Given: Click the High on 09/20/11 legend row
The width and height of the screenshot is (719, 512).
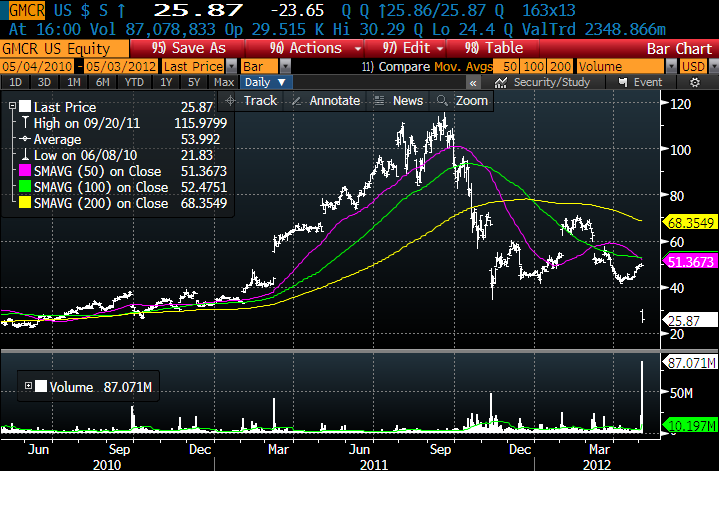Looking at the screenshot, I should [x=124, y=123].
